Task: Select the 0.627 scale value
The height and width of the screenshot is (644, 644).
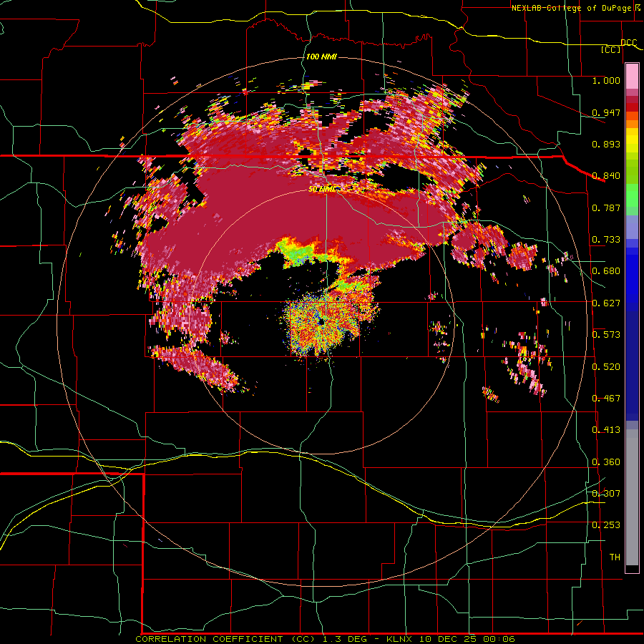Action: tap(606, 303)
